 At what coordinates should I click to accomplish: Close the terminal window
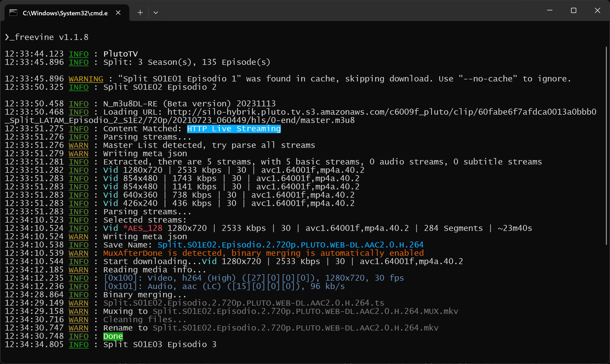pos(597,10)
